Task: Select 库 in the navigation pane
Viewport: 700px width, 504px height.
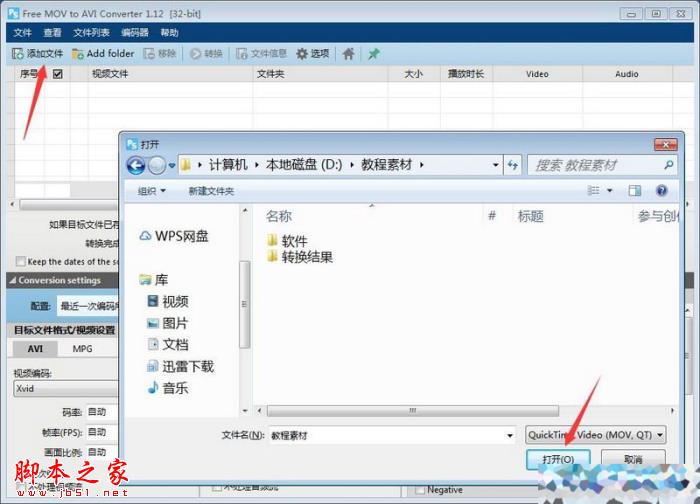Action: (x=154, y=280)
